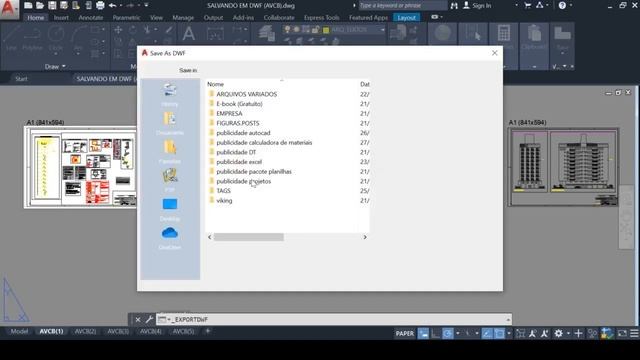This screenshot has height=360, width=640.
Task: Click the Redo arrow icon
Action: click(x=130, y=5)
